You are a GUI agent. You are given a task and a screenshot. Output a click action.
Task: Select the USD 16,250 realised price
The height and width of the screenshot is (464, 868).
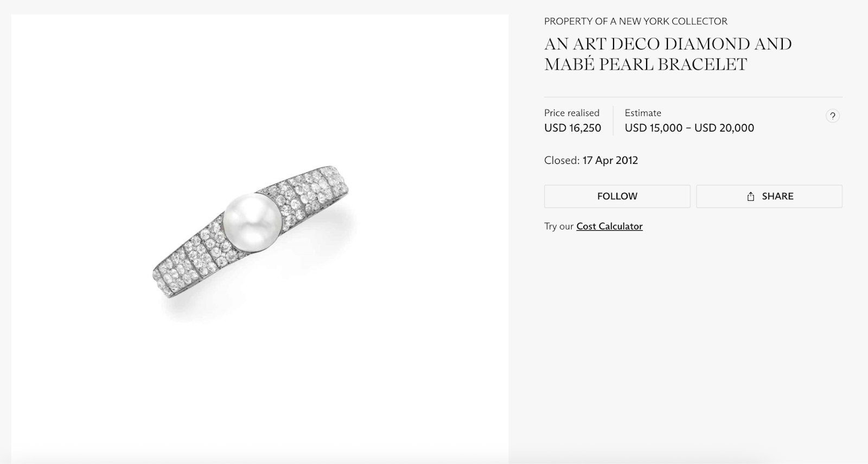[x=573, y=128]
